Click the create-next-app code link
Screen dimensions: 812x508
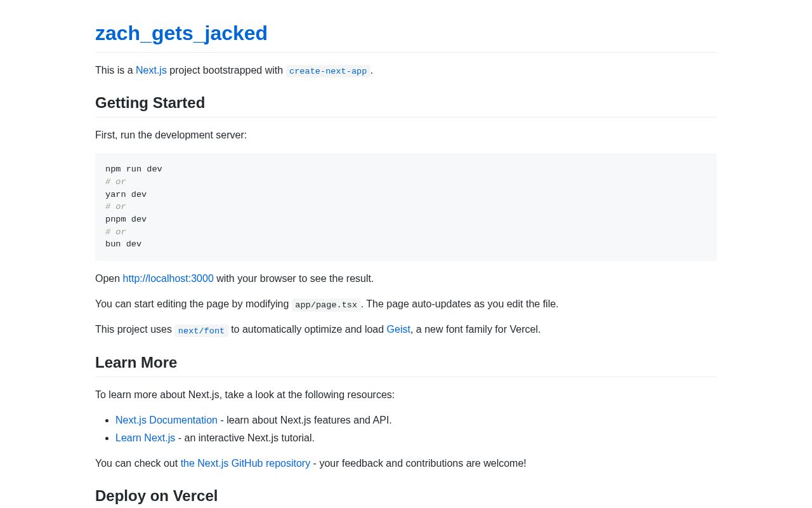coord(328,71)
